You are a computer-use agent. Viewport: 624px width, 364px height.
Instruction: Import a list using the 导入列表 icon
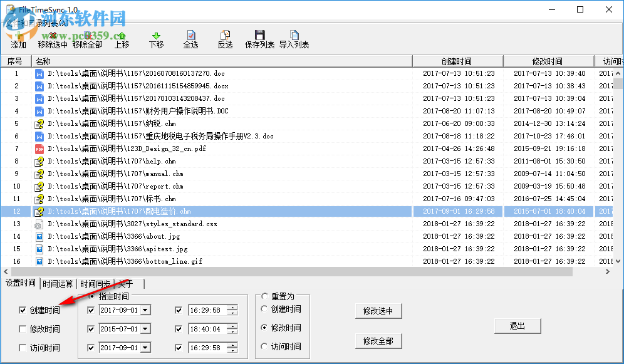coord(294,38)
